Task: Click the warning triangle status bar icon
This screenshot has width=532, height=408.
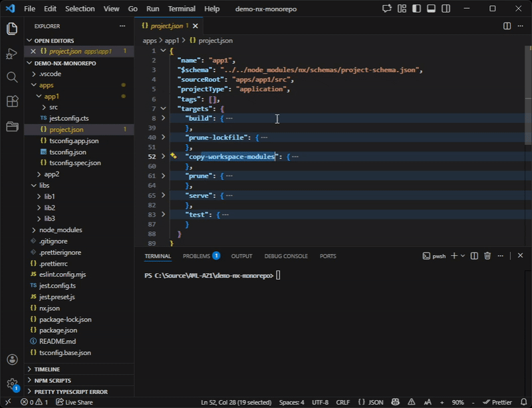Action: pos(411,402)
